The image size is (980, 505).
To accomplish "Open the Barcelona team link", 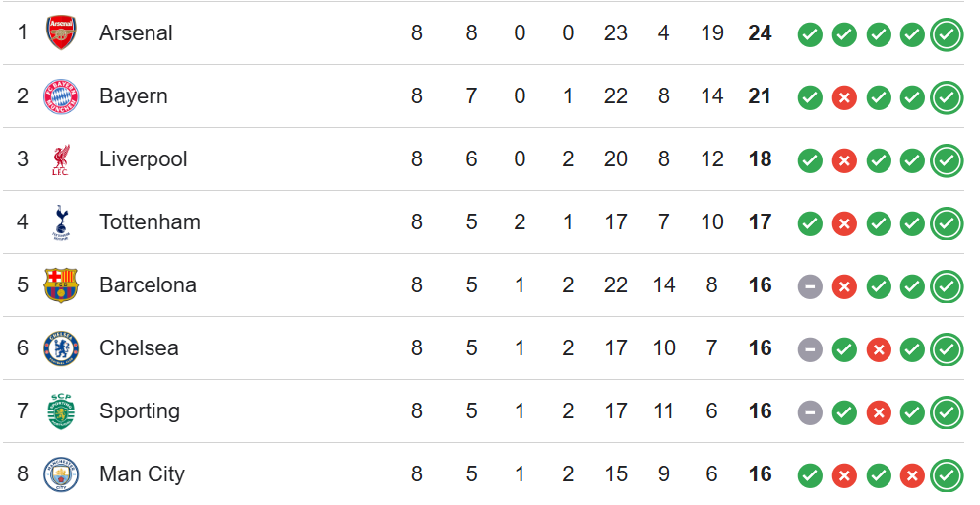I will (148, 285).
